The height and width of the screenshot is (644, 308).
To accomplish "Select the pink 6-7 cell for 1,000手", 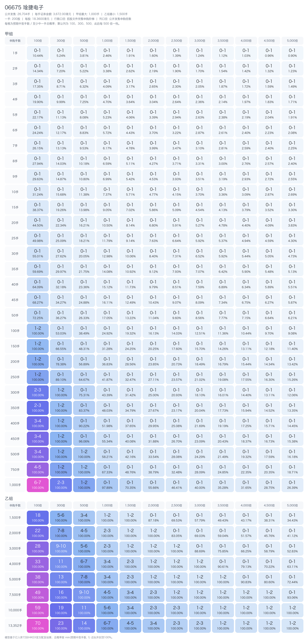I will click(38, 485).
